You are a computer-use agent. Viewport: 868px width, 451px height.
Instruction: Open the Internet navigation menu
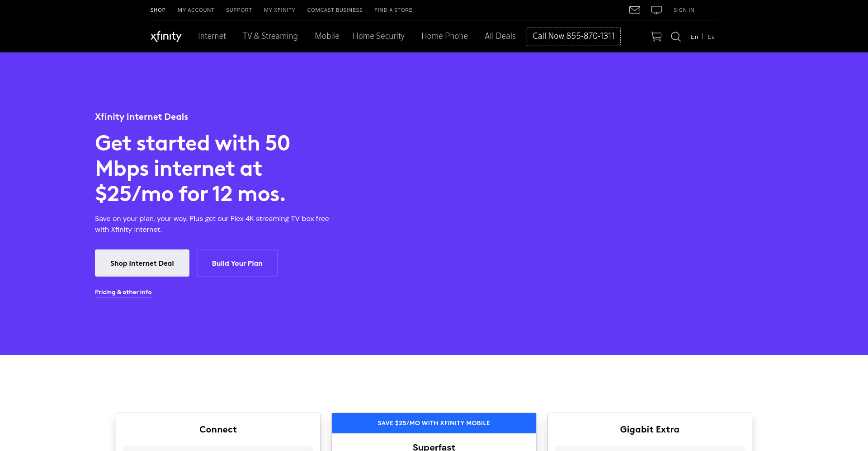point(212,36)
